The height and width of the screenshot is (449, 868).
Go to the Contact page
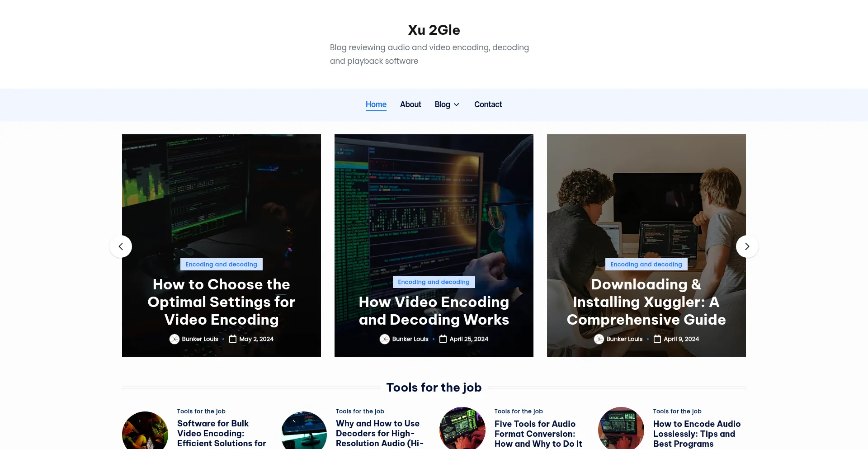488,104
